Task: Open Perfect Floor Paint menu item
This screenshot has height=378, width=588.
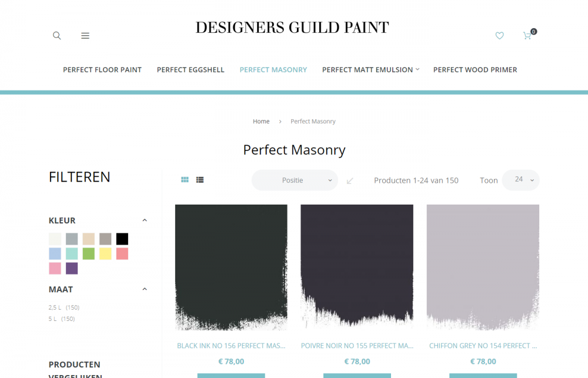Action: point(102,70)
